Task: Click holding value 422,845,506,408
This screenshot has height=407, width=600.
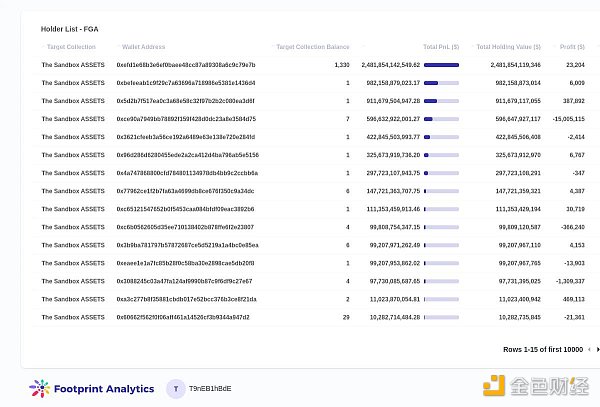Action: click(518, 137)
